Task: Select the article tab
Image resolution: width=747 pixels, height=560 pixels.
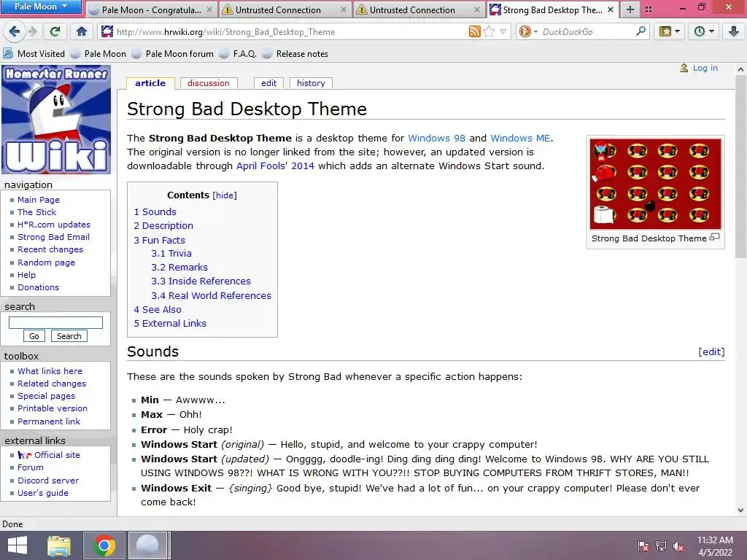Action: tap(150, 83)
